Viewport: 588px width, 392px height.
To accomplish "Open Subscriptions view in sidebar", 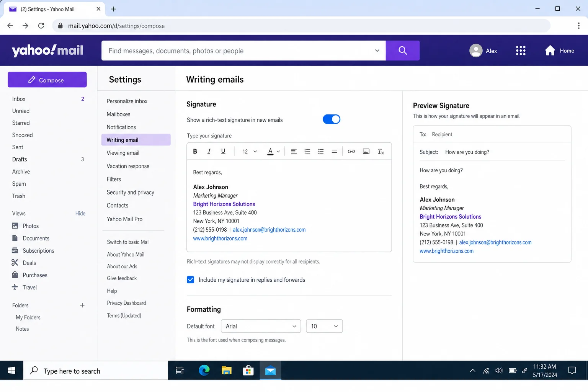I will click(33, 250).
